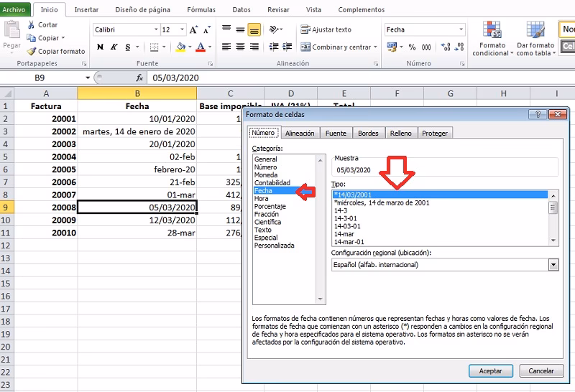Expand the Configuración regional combo box

tap(553, 265)
